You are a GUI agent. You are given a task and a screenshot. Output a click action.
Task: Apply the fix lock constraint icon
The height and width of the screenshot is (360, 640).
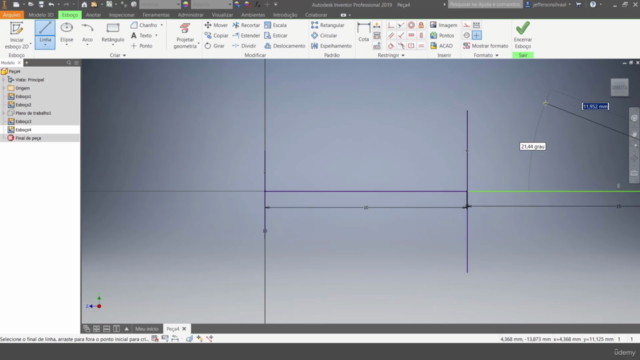pyautogui.click(x=421, y=25)
